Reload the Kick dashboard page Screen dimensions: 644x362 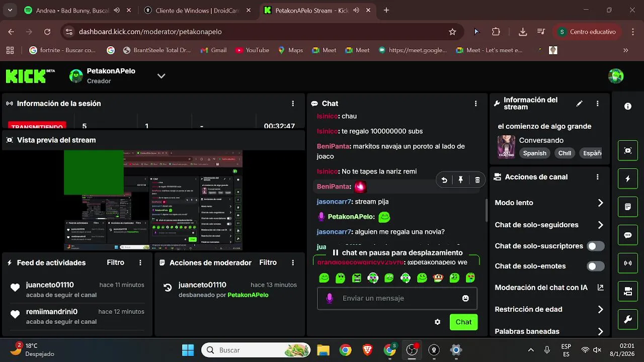[47, 32]
